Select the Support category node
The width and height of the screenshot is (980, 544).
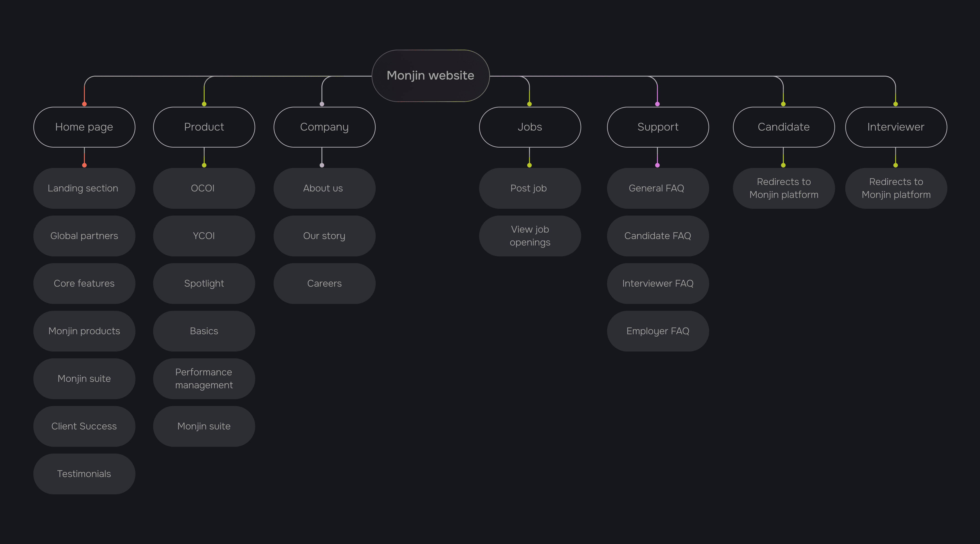tap(658, 127)
